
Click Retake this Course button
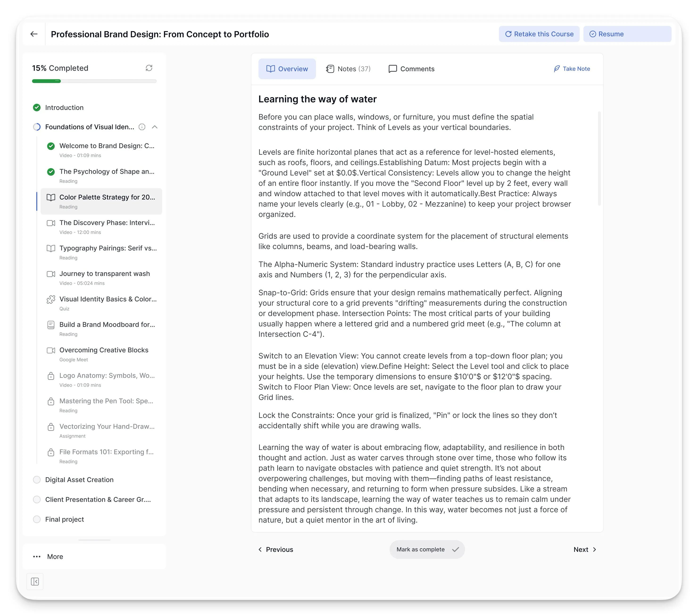539,34
